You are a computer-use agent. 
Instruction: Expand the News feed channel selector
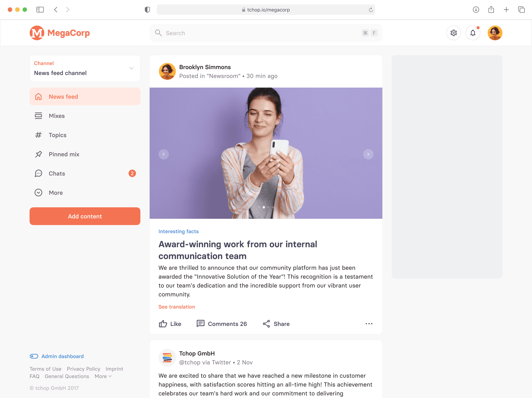131,68
